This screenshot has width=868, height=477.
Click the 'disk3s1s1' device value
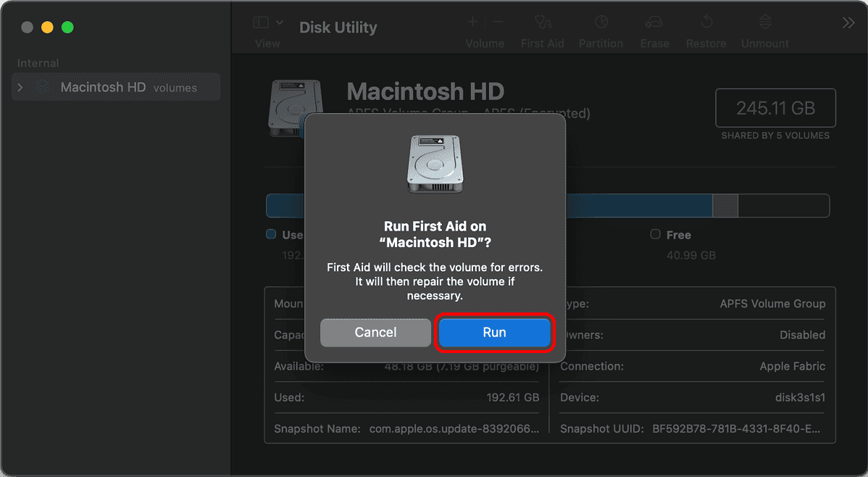click(x=800, y=397)
